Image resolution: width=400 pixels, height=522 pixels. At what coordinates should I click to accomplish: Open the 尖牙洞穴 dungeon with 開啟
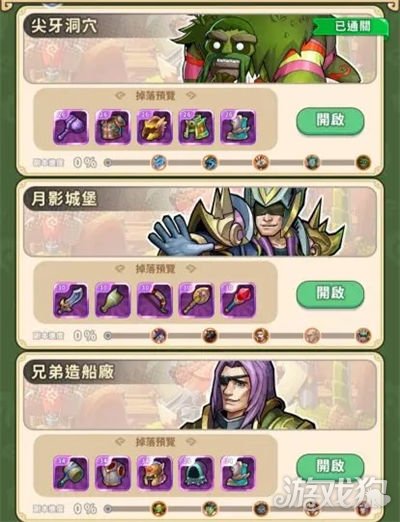point(330,121)
